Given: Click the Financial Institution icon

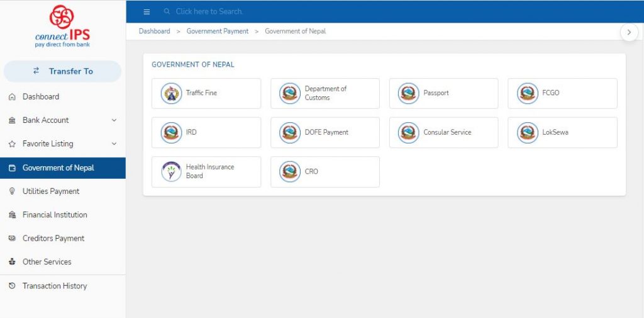Looking at the screenshot, I should tap(13, 215).
